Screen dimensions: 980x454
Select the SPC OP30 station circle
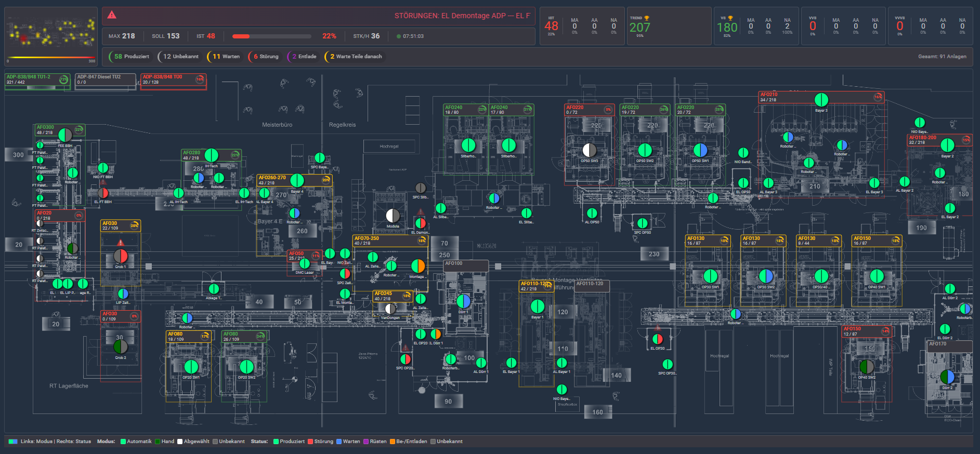click(668, 364)
